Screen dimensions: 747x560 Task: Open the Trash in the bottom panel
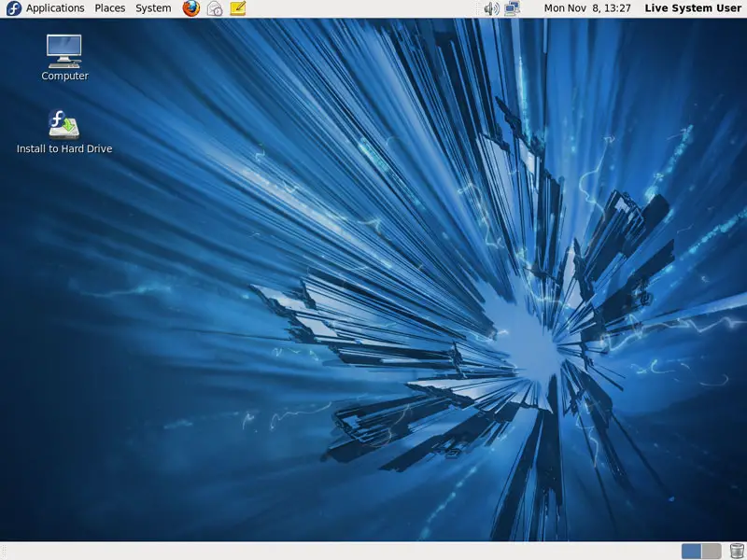coord(736,552)
